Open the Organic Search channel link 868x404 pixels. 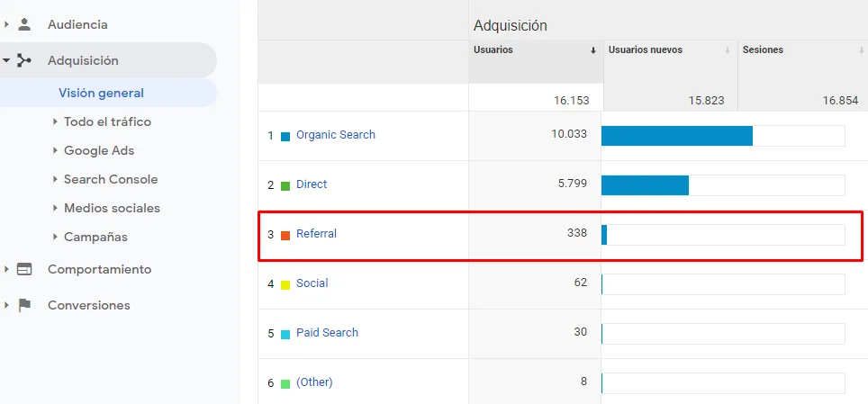pyautogui.click(x=335, y=135)
